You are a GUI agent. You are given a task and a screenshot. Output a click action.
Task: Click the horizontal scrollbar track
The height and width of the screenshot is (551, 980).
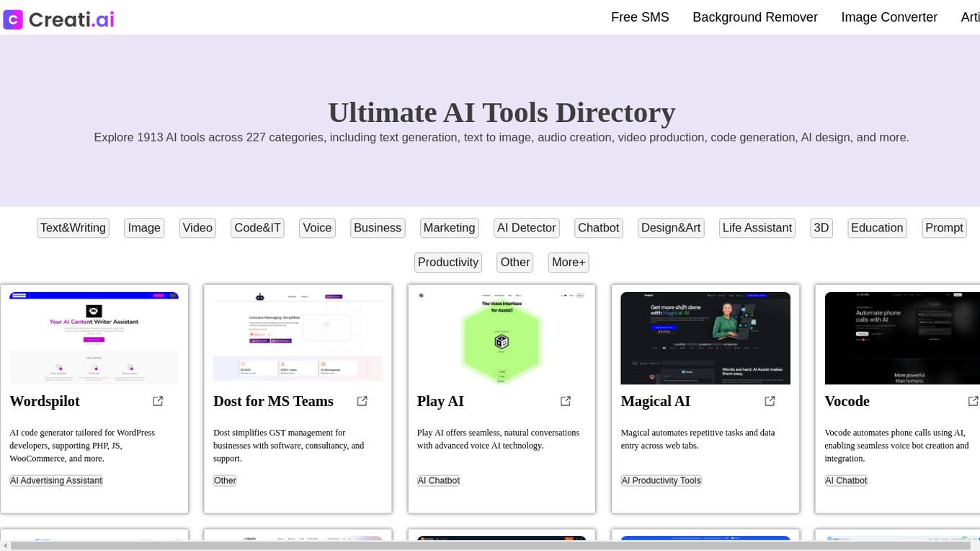click(x=490, y=545)
